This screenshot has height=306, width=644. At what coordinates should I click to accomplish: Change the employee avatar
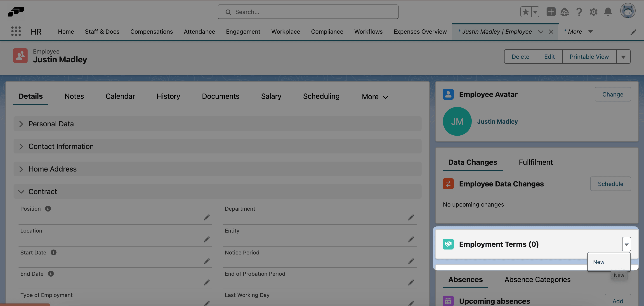pos(613,94)
